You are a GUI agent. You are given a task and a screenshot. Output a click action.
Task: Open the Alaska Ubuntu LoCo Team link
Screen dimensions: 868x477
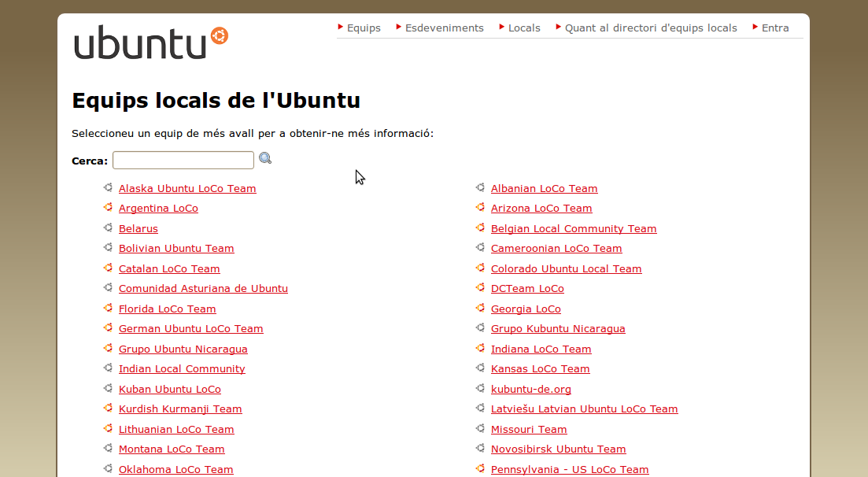[187, 188]
